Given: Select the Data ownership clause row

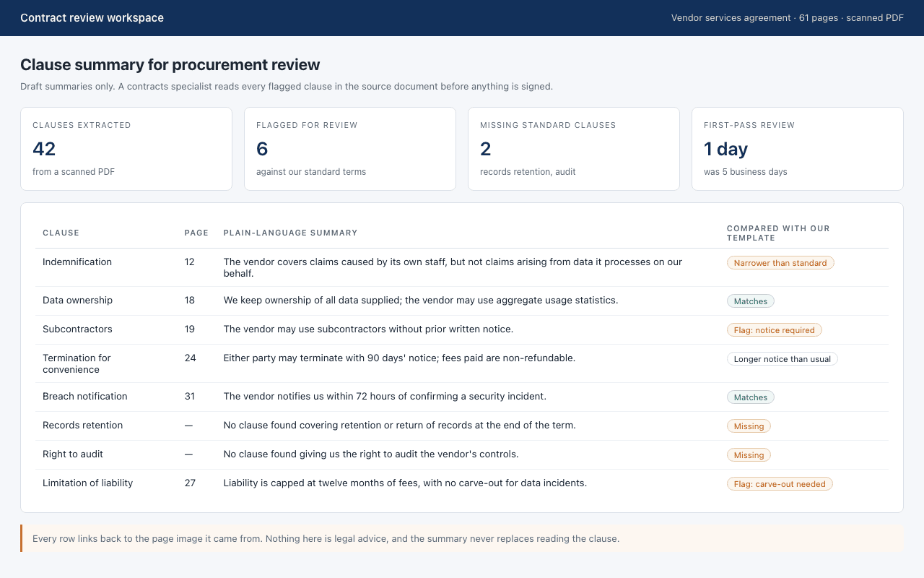Looking at the screenshot, I should pyautogui.click(x=462, y=301).
